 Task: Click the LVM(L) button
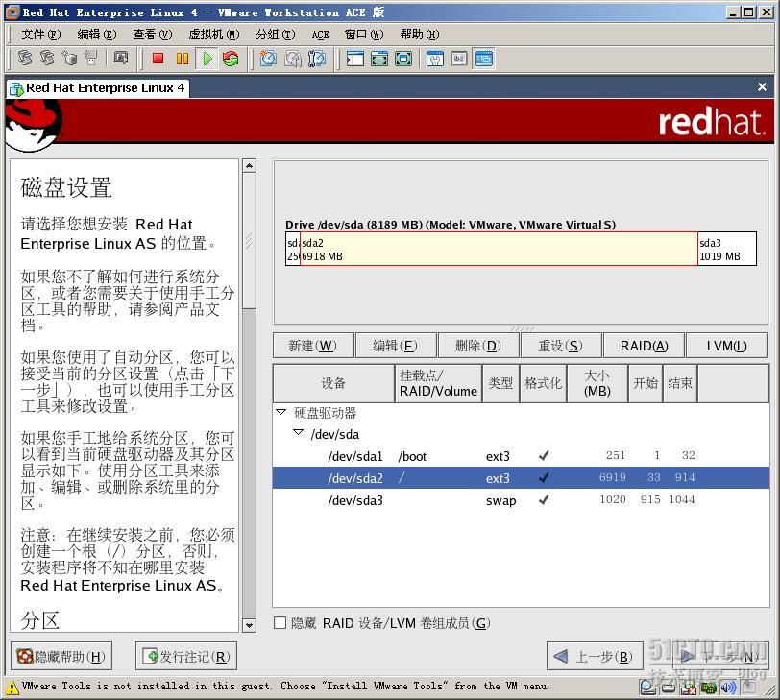[726, 346]
